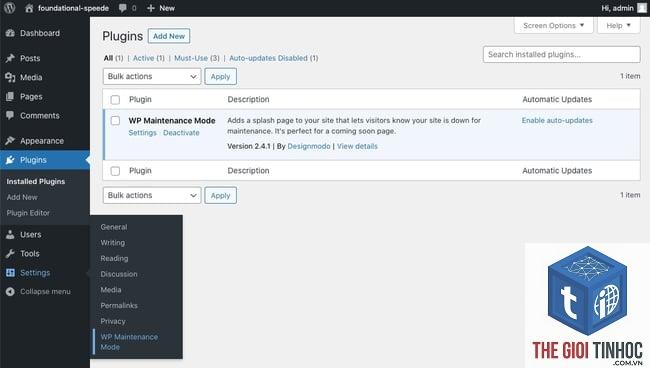
Task: Click the Plugins plug icon
Action: point(10,160)
